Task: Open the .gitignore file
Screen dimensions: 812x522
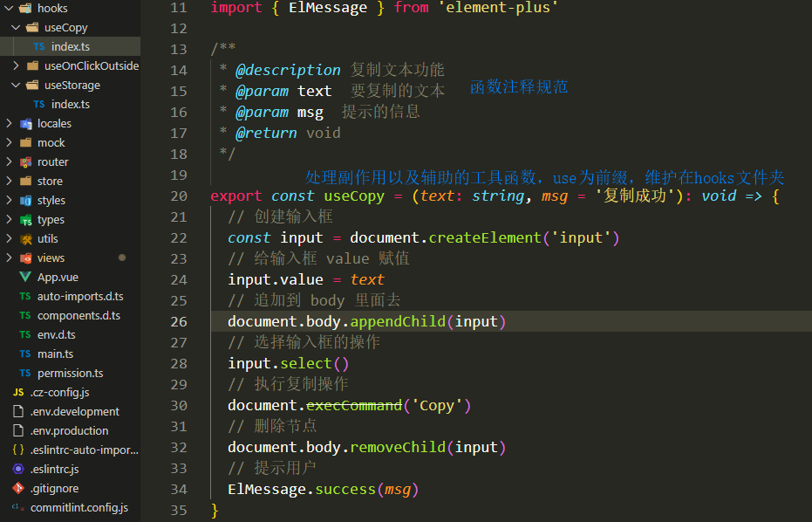Action: 54,488
